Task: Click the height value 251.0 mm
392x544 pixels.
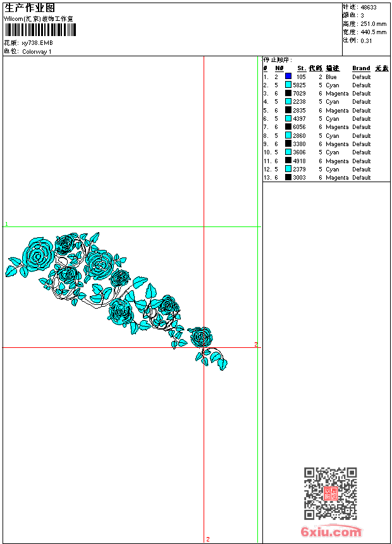Action: (373, 24)
